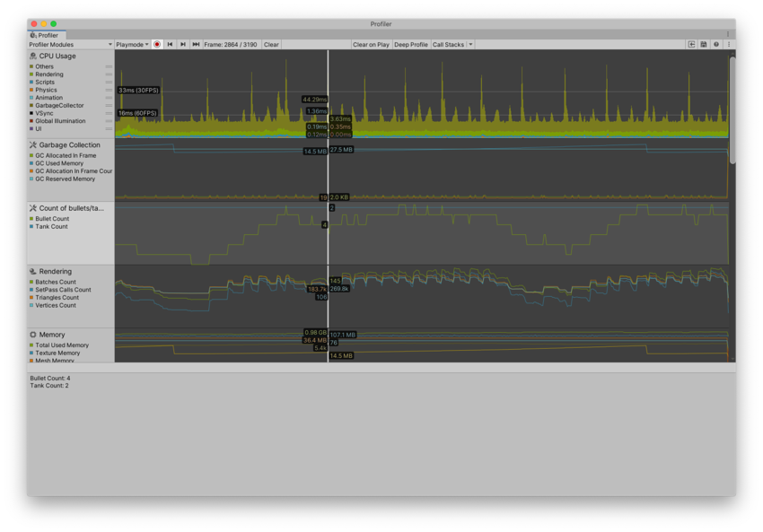The height and width of the screenshot is (532, 763).
Task: Enable Deep Profile mode
Action: pos(410,43)
